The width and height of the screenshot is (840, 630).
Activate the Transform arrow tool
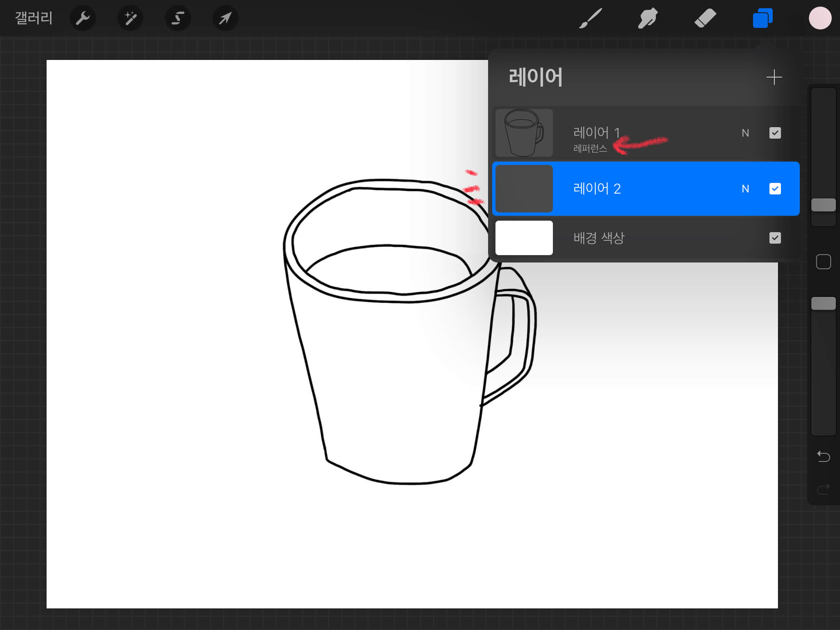coord(225,18)
